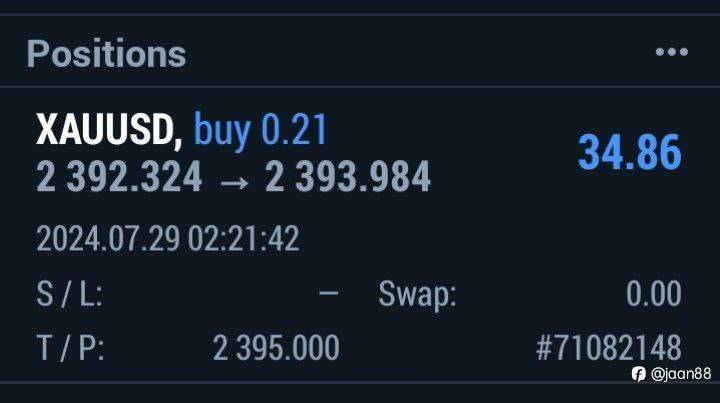Select the ticket number #71082148
The image size is (720, 403).
pyautogui.click(x=607, y=348)
